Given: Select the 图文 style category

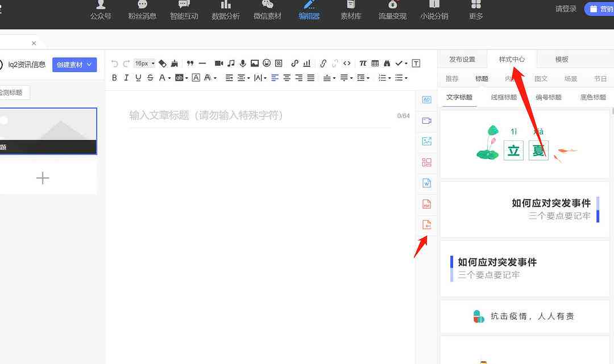Looking at the screenshot, I should tap(541, 78).
